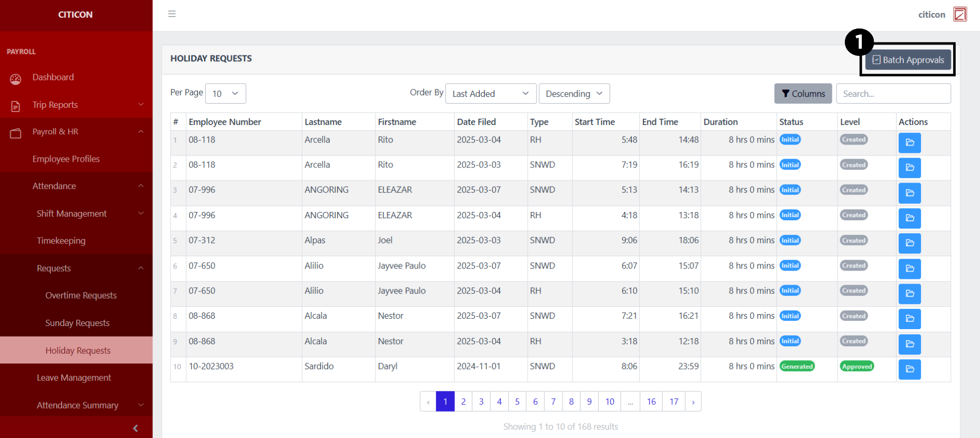Go to page 17 in pagination
The height and width of the screenshot is (438, 980).
673,402
